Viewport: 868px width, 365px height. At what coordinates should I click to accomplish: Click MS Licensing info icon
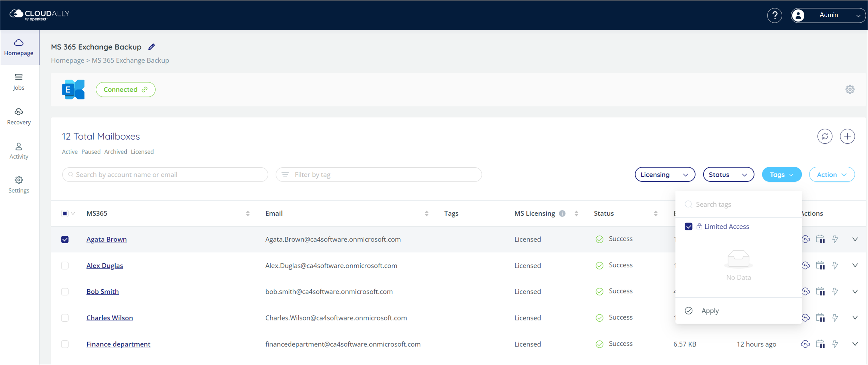click(x=562, y=213)
